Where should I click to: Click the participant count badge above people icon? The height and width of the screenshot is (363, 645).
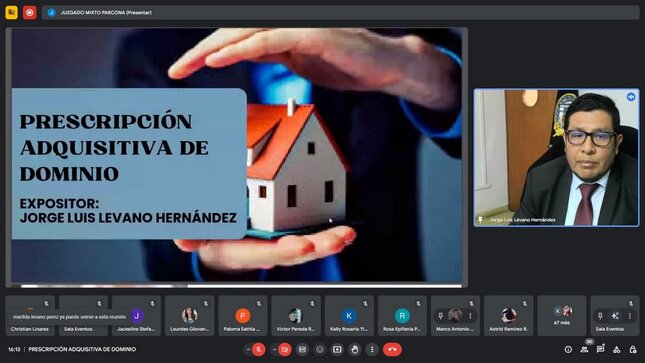pyautogui.click(x=589, y=342)
